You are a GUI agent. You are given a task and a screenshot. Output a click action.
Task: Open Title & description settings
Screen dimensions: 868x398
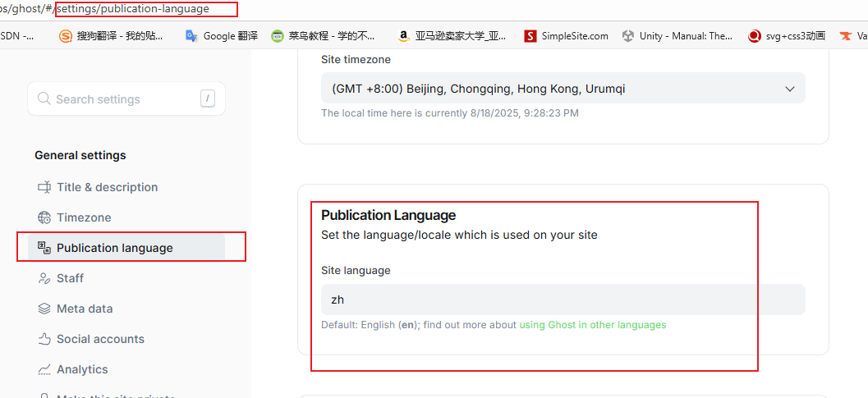107,187
